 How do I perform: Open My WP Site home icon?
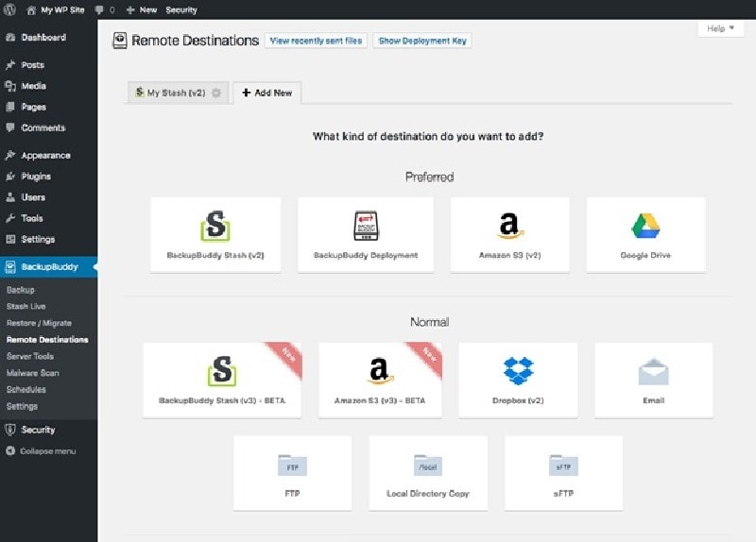[31, 10]
